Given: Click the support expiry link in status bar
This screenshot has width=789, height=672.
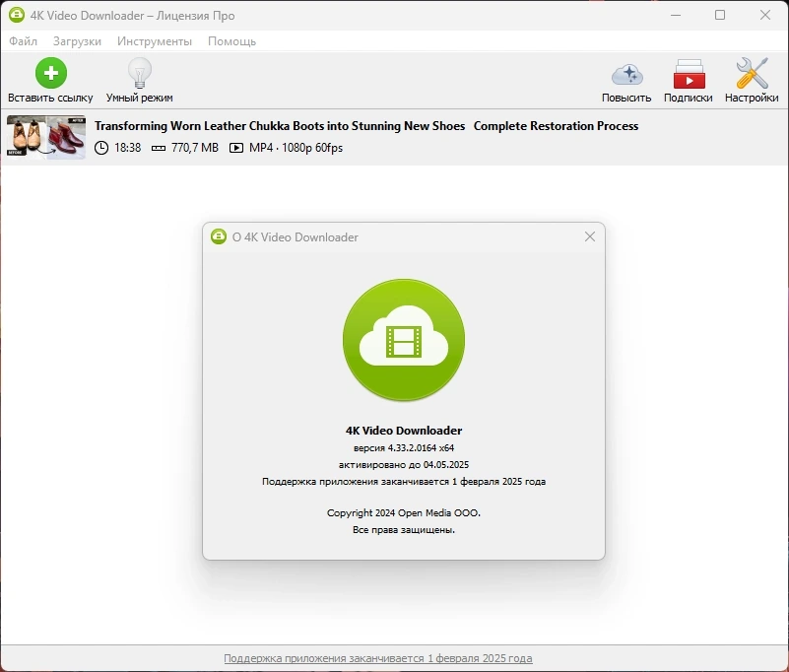Looking at the screenshot, I should coord(378,658).
